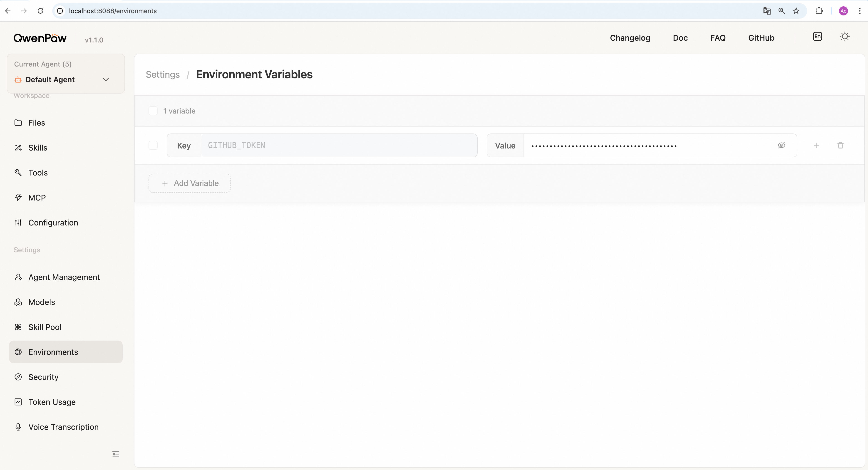Open the Changelog page

click(x=630, y=38)
